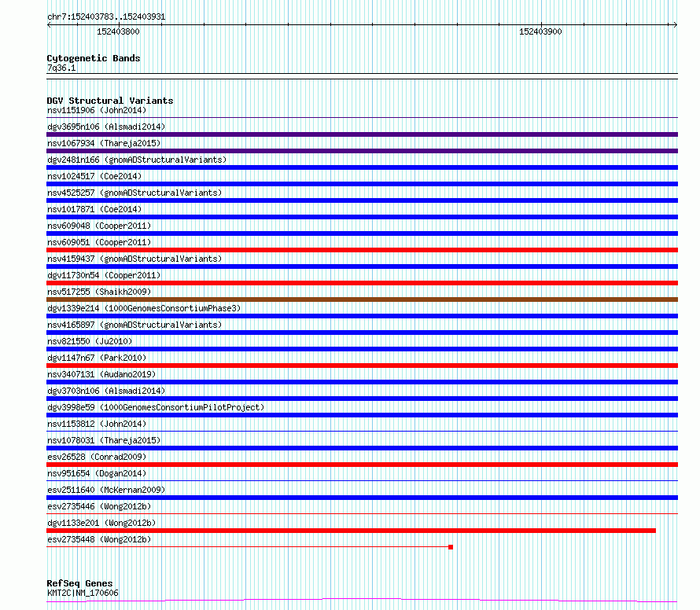This screenshot has height=610, width=700.
Task: Click the Cytogenetic Bands track title
Action: click(94, 58)
